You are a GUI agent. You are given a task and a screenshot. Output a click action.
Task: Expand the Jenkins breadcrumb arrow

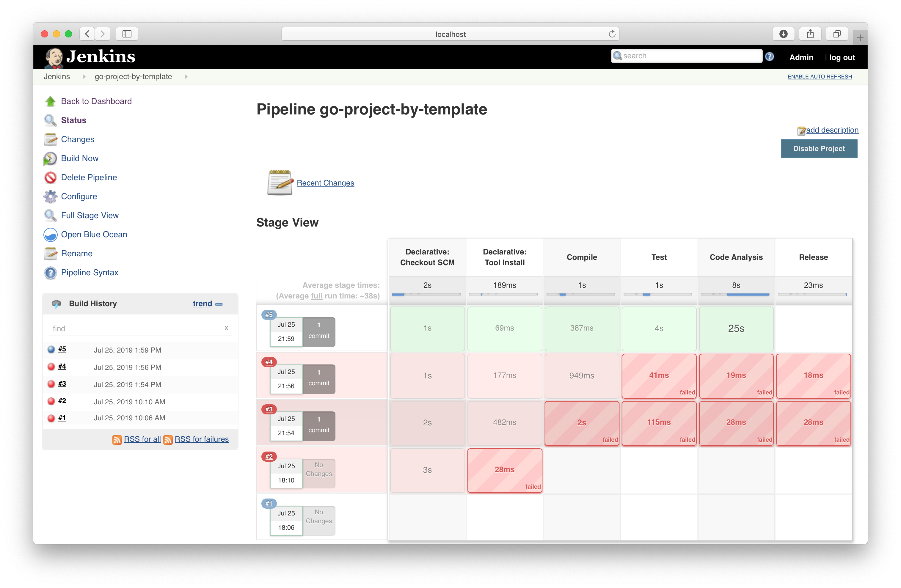point(84,77)
